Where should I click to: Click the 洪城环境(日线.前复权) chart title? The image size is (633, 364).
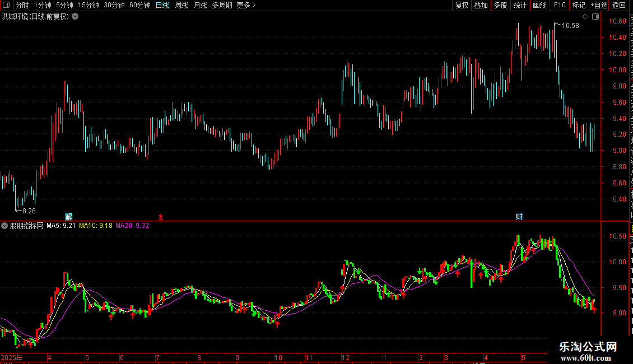(x=35, y=17)
